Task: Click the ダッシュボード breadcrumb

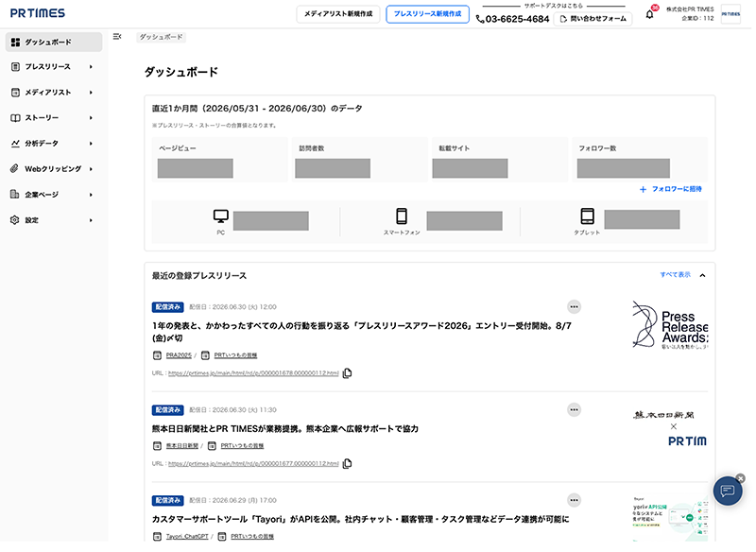Action: pos(161,37)
